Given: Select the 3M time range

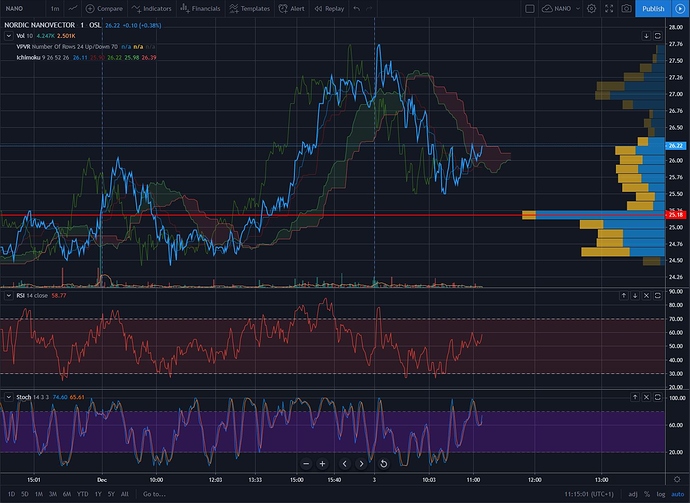Looking at the screenshot, I should pos(53,494).
